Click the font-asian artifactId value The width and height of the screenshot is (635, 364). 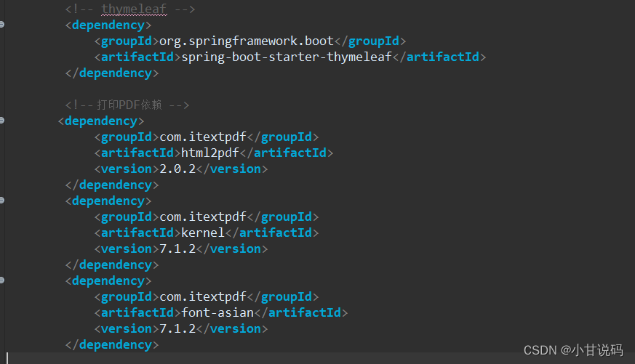tap(217, 312)
